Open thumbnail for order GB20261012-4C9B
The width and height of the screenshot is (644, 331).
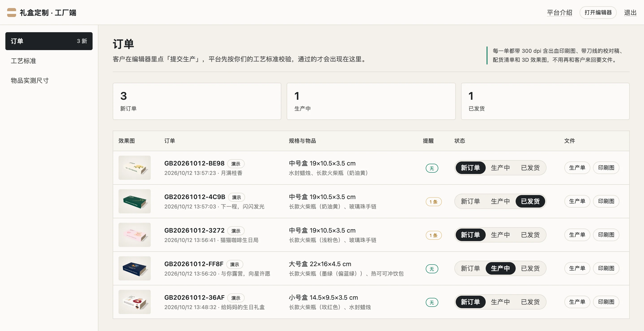[x=134, y=201]
